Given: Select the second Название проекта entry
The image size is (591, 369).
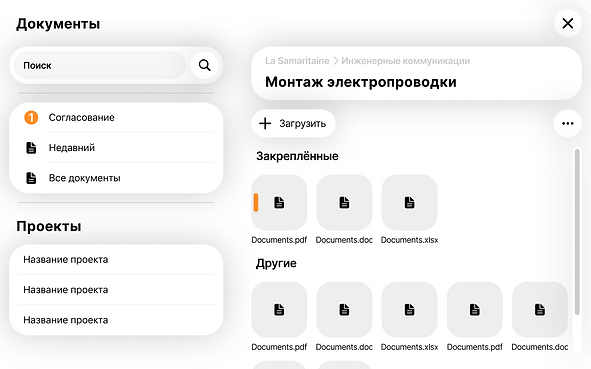Looking at the screenshot, I should [x=116, y=289].
